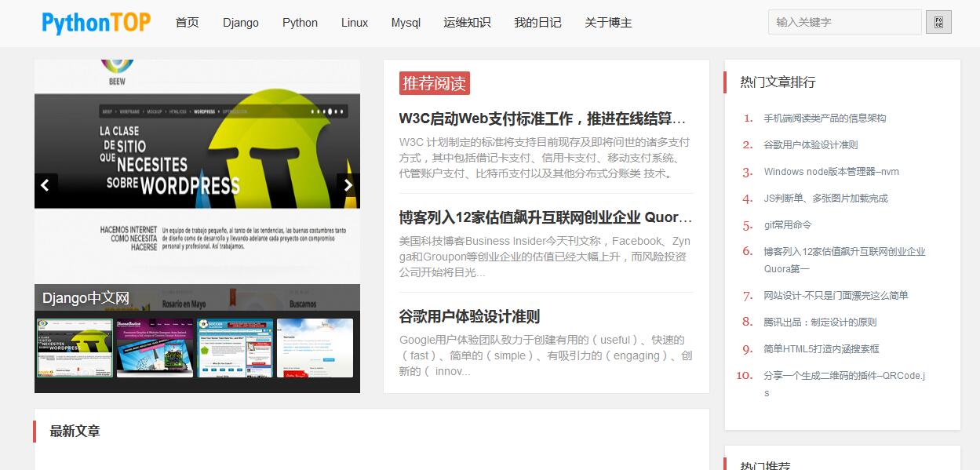Open ranked article 腾讯出品：制定设计的原则
The height and width of the screenshot is (470, 980).
[x=820, y=322]
